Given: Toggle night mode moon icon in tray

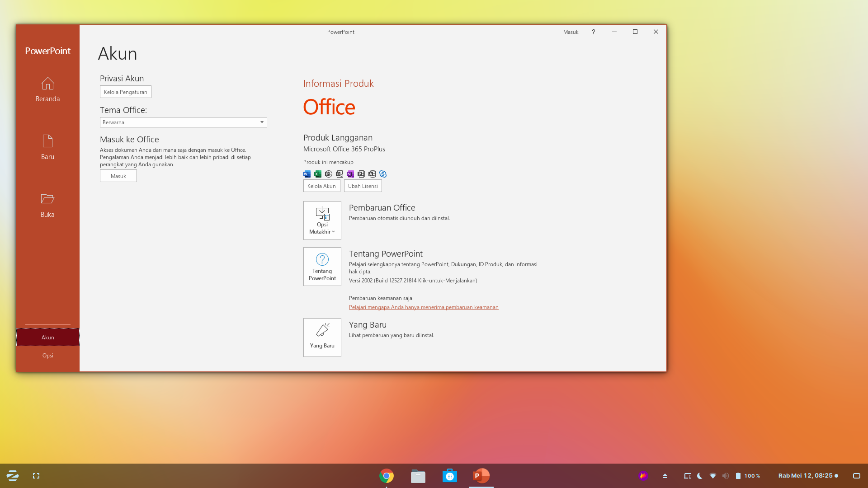Looking at the screenshot, I should pyautogui.click(x=700, y=476).
